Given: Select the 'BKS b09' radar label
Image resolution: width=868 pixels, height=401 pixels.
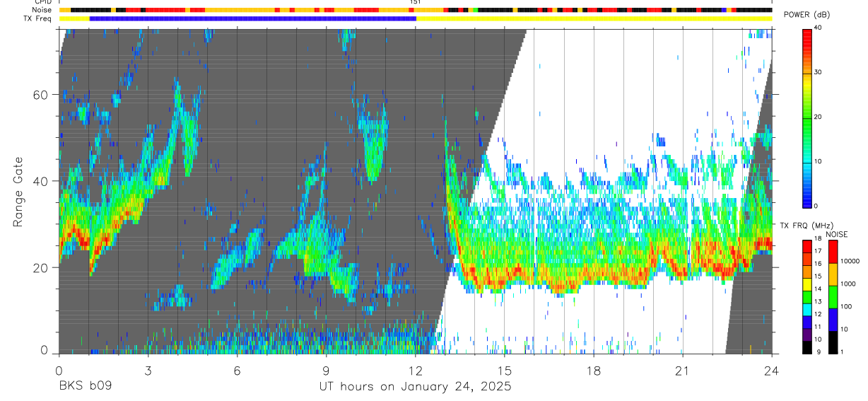Looking at the screenshot, I should coord(85,387).
